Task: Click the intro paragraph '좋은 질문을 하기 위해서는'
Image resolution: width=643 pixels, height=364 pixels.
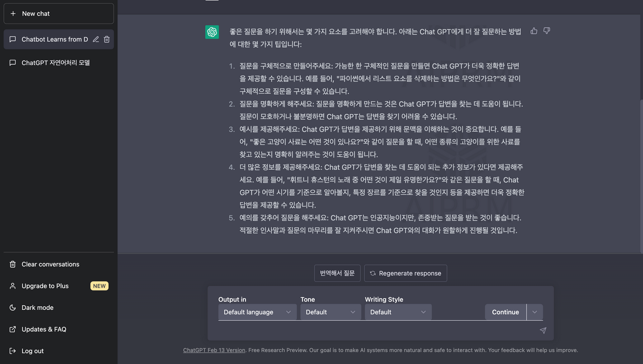Action: (x=376, y=38)
